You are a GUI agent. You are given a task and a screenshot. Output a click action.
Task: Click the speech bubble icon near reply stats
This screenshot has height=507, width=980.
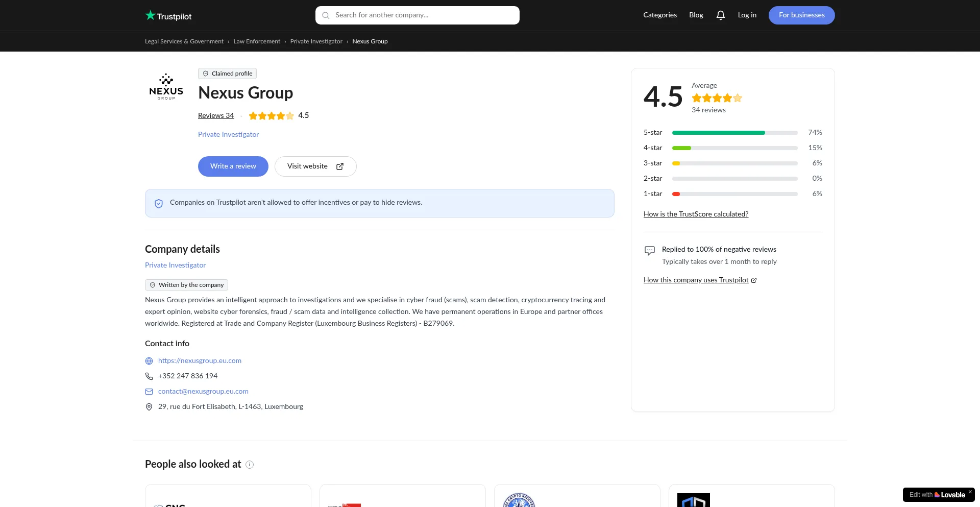[650, 251]
